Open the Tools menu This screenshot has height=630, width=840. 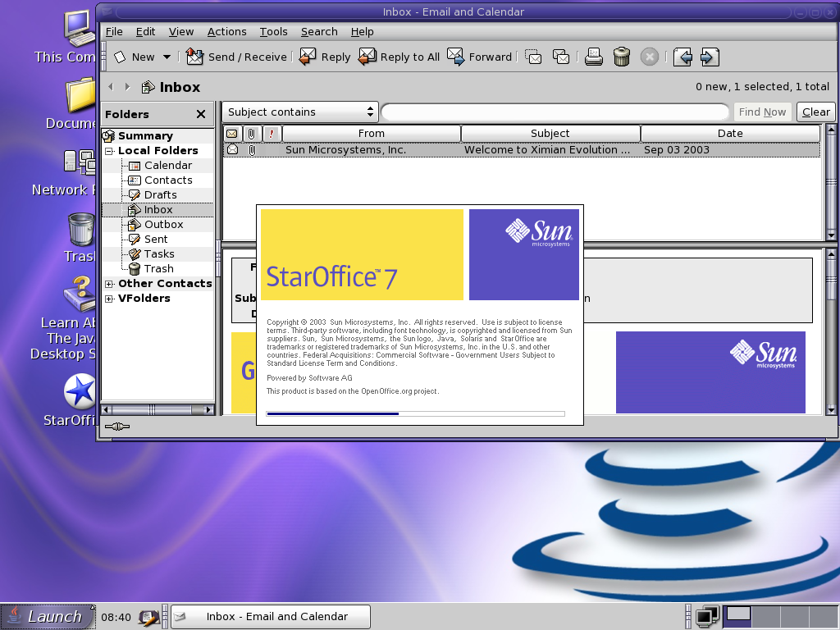coord(274,32)
